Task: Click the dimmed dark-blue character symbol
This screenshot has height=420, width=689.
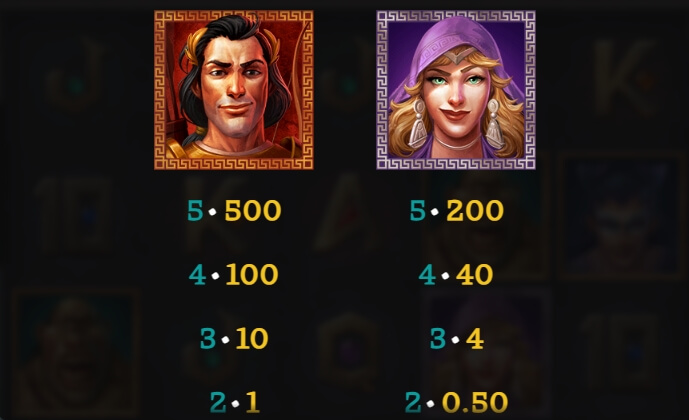Action: pyautogui.click(x=621, y=215)
